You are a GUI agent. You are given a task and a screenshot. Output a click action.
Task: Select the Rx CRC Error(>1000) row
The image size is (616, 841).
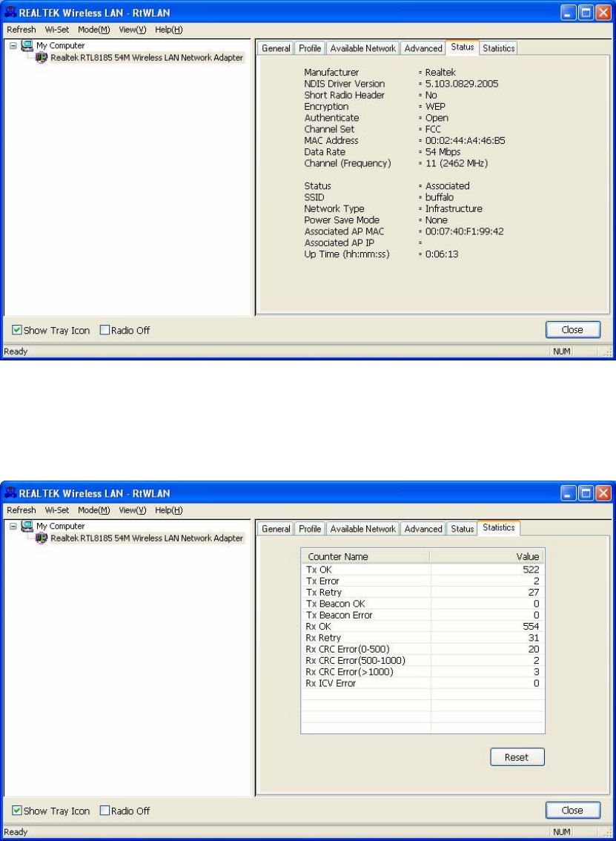pyautogui.click(x=423, y=672)
